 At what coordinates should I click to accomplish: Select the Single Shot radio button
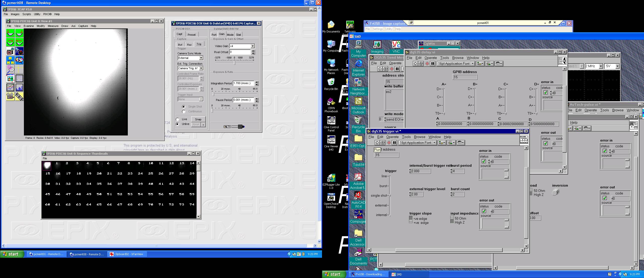pyautogui.click(x=184, y=107)
